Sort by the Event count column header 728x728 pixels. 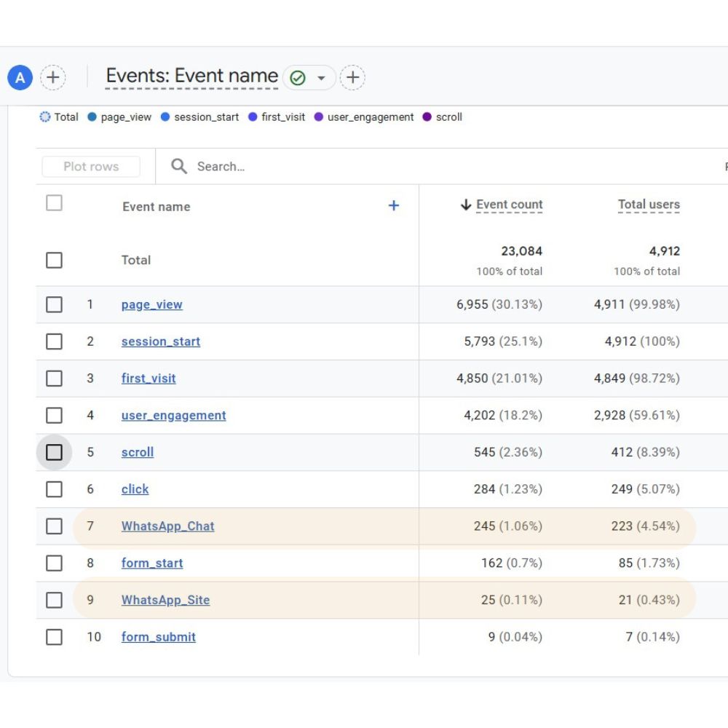click(x=510, y=205)
